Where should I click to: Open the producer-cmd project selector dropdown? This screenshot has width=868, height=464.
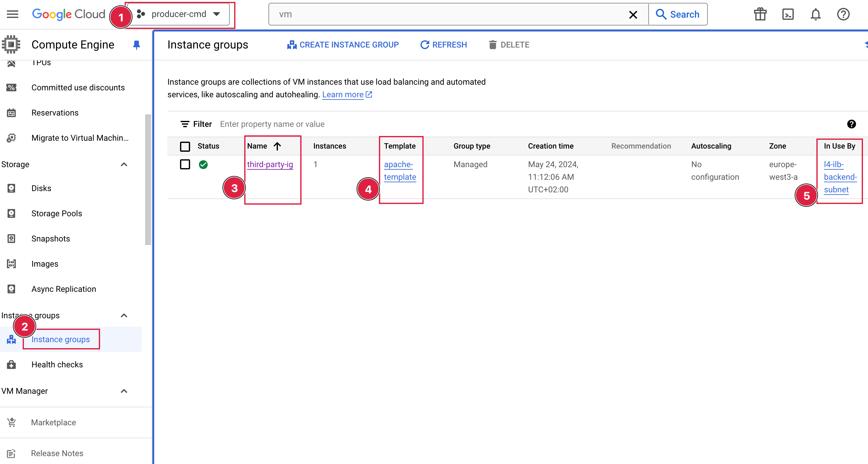(179, 14)
